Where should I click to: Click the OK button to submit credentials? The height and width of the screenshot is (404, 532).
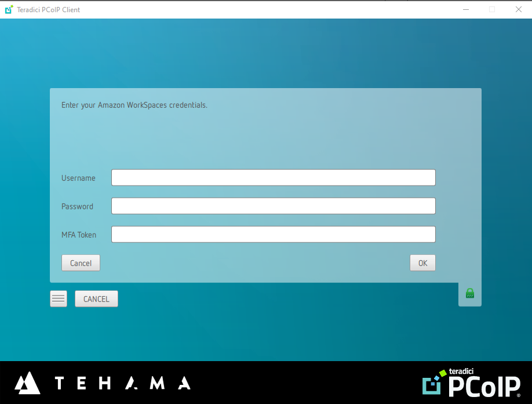(422, 263)
